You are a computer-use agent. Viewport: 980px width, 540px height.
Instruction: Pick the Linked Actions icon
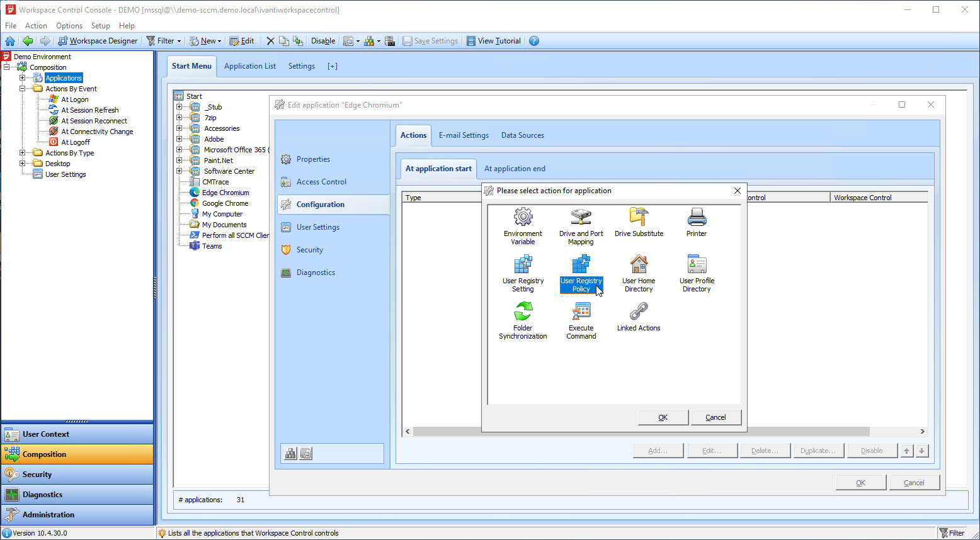(639, 312)
